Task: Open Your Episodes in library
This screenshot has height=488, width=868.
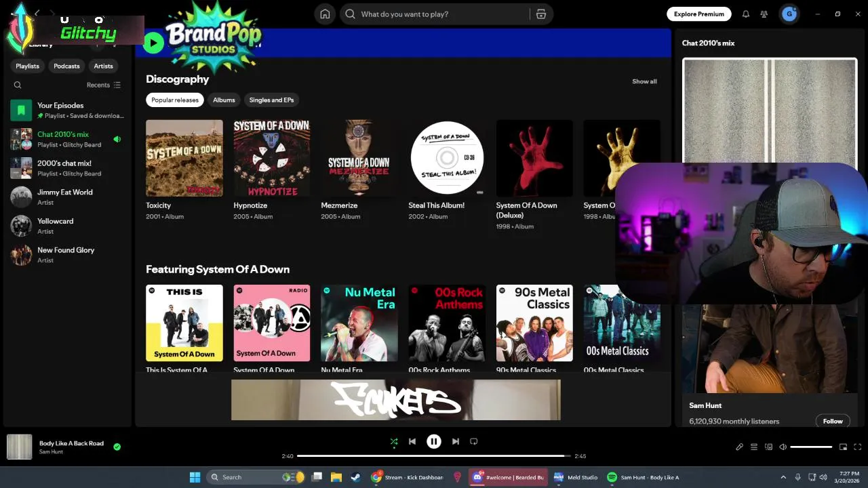Action: (66, 110)
